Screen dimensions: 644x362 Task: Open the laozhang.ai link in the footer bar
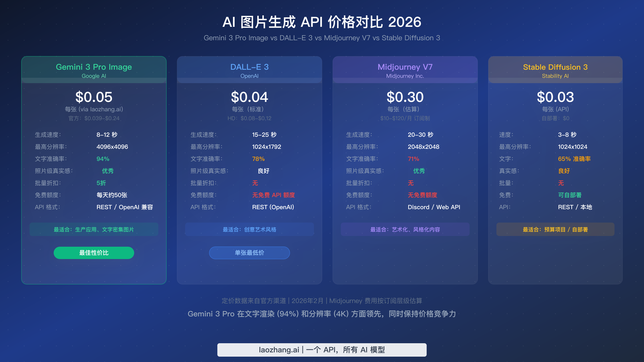pyautogui.click(x=322, y=350)
